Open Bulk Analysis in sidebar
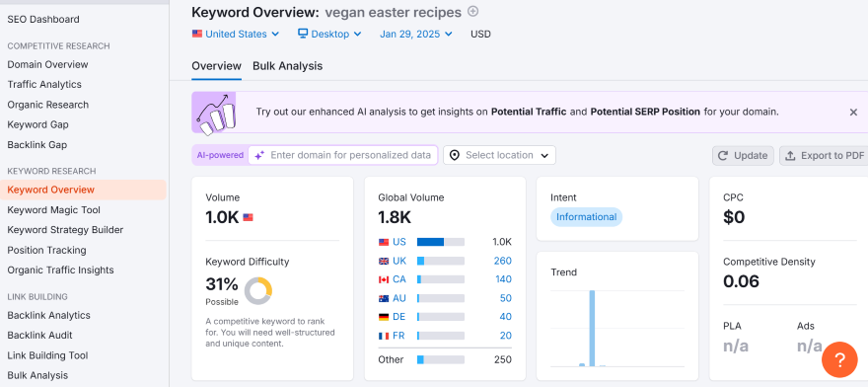The width and height of the screenshot is (868, 387). (37, 375)
